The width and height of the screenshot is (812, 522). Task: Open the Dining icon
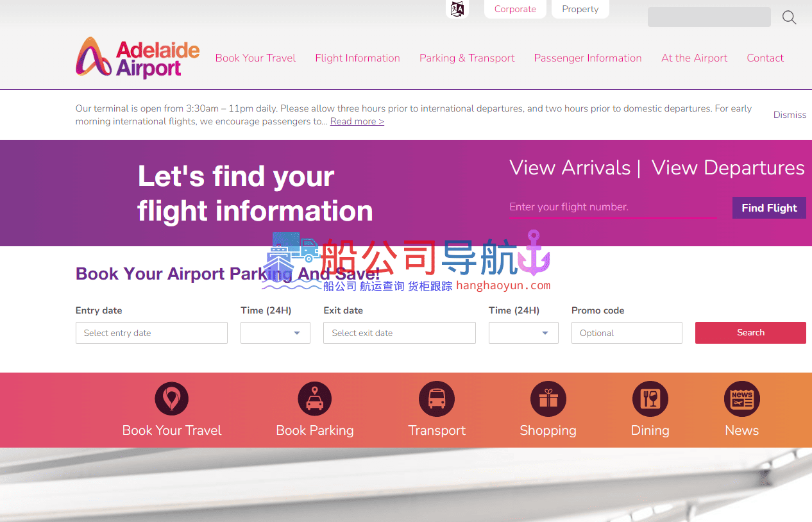pos(650,398)
